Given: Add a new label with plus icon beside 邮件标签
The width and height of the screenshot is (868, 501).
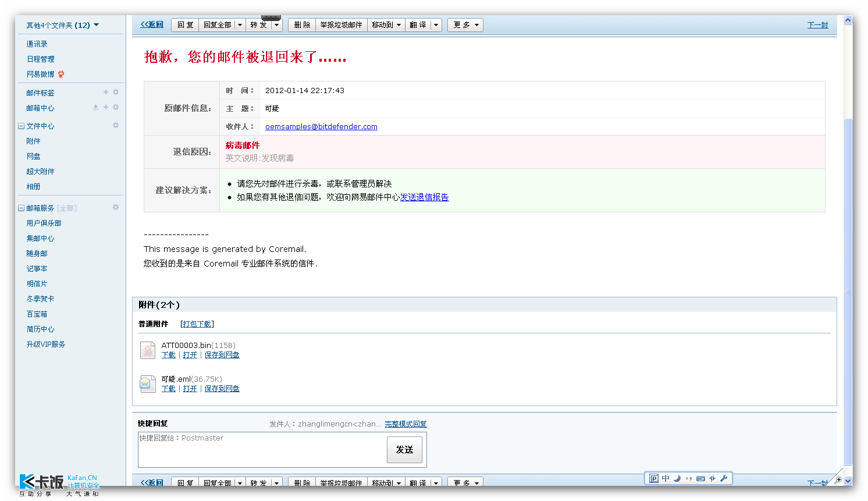Looking at the screenshot, I should click(x=106, y=92).
